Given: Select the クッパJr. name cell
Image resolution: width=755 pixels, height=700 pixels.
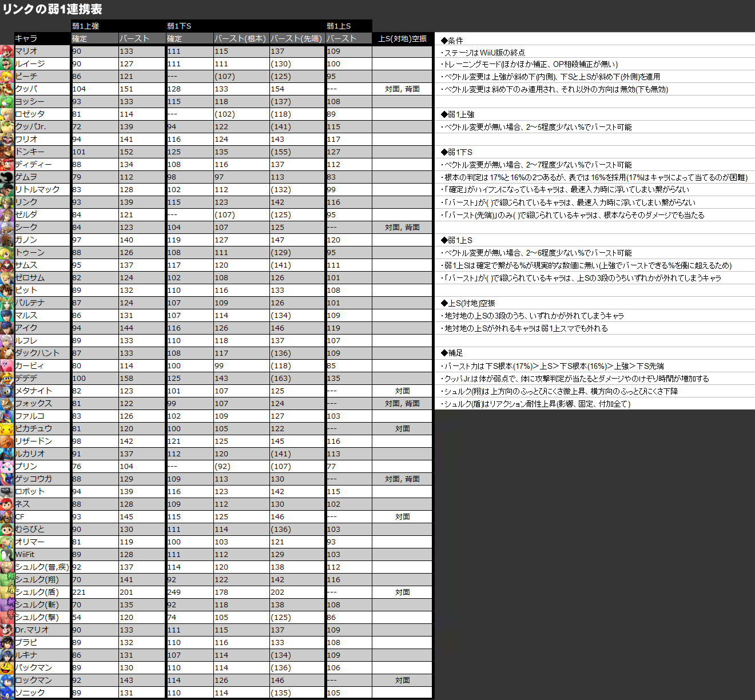Looking at the screenshot, I should click(x=42, y=126).
